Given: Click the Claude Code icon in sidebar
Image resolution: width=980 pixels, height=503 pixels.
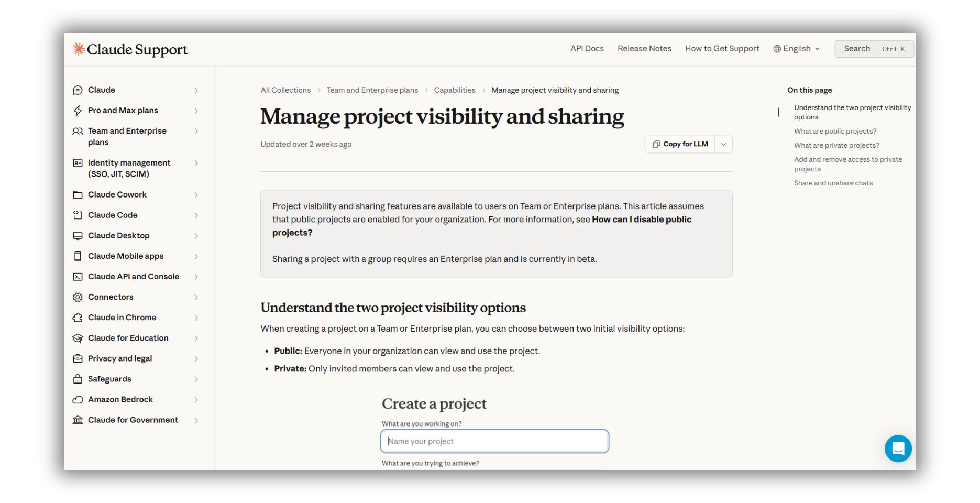Looking at the screenshot, I should click(x=78, y=215).
